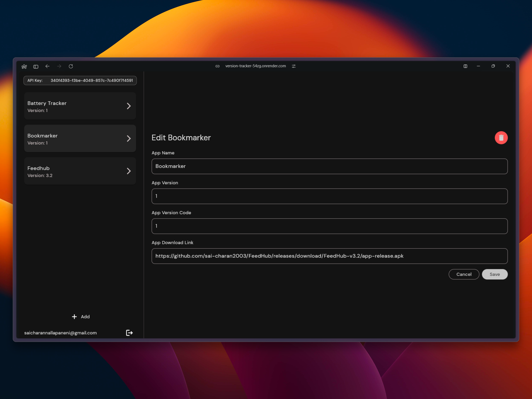
Task: Select the Battery Tracker app entry
Action: 72,106
